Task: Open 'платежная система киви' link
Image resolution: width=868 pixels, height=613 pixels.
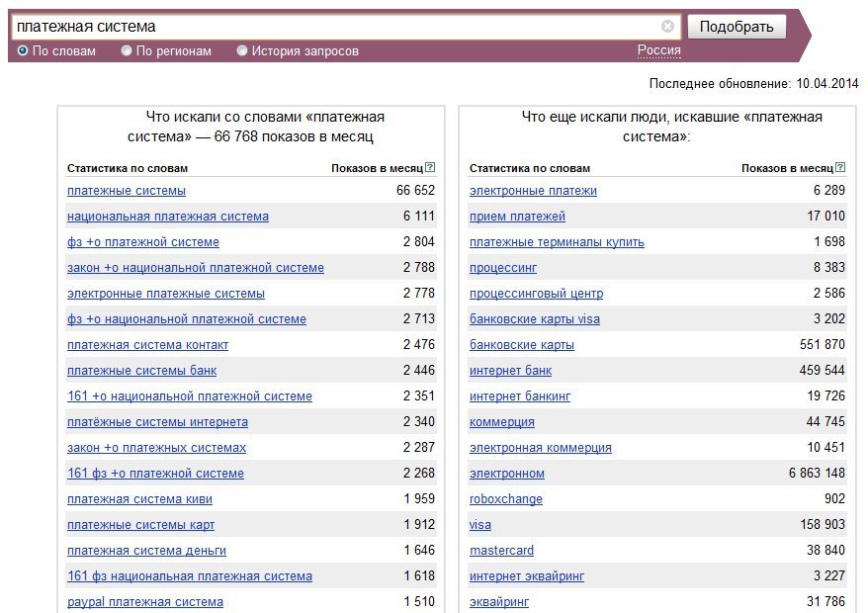Action: tap(139, 499)
